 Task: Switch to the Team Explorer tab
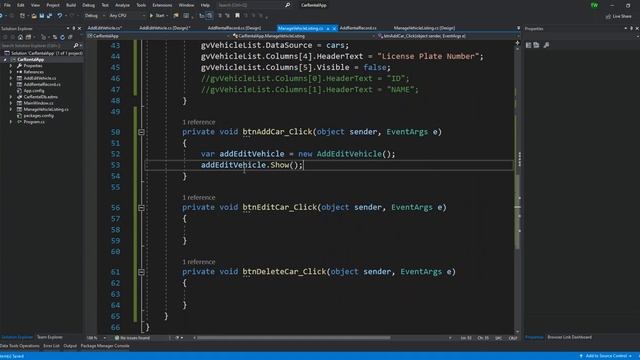click(50, 337)
